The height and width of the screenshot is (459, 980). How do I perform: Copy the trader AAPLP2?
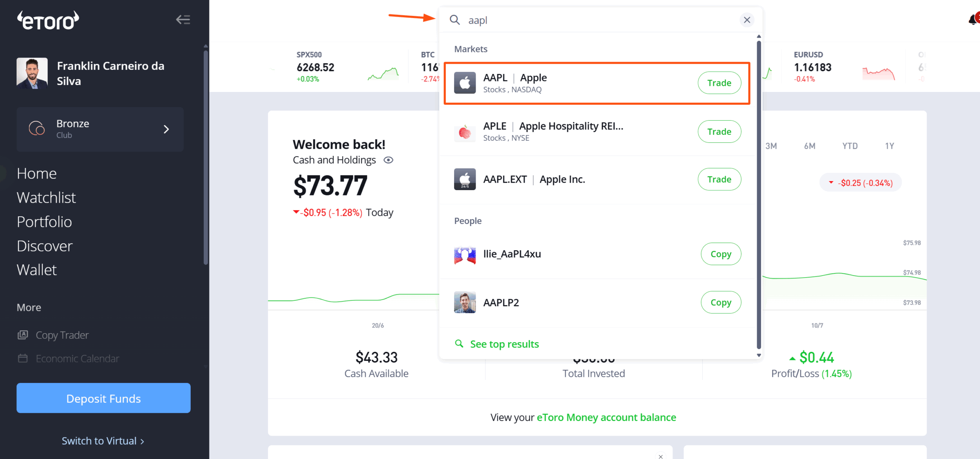721,302
